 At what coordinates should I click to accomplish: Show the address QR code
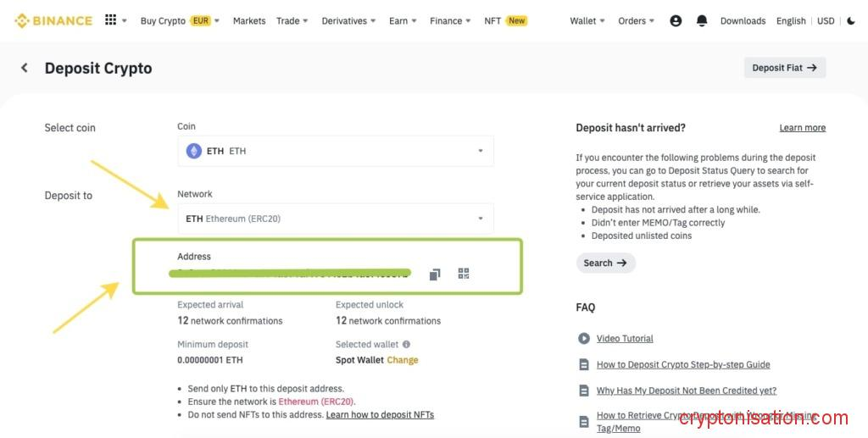pos(464,274)
